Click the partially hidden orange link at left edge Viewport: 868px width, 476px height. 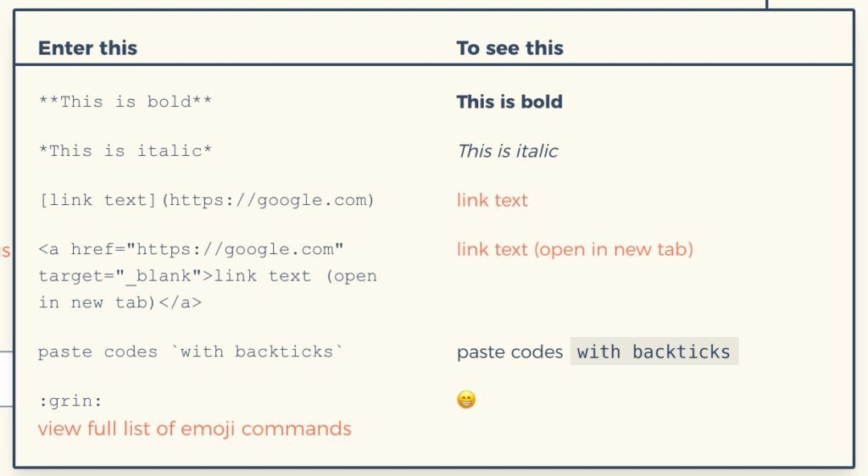pos(5,251)
